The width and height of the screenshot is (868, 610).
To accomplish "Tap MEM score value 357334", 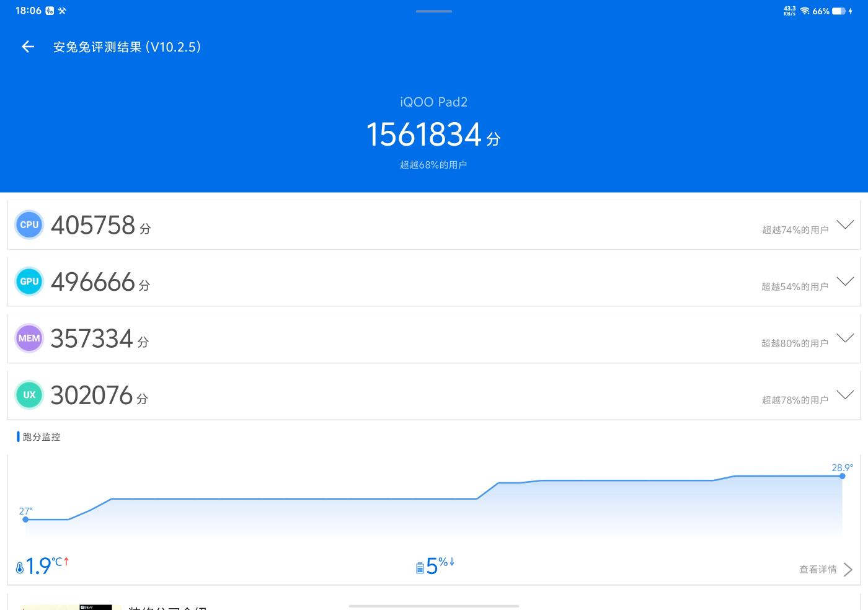I will [x=92, y=338].
